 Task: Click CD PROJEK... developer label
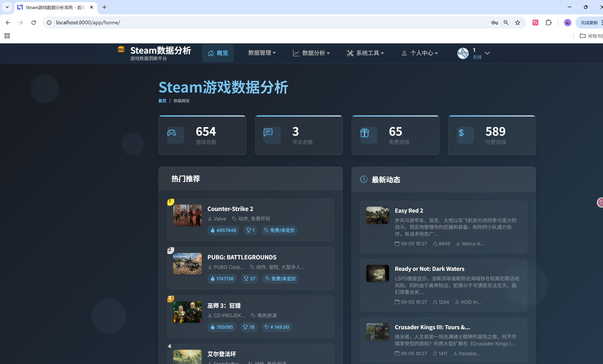(226, 316)
